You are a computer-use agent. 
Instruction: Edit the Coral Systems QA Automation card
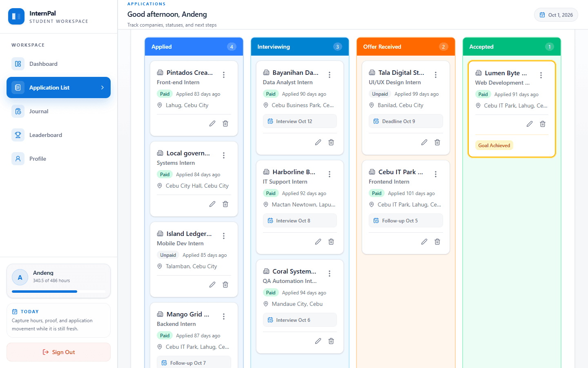[x=318, y=341]
